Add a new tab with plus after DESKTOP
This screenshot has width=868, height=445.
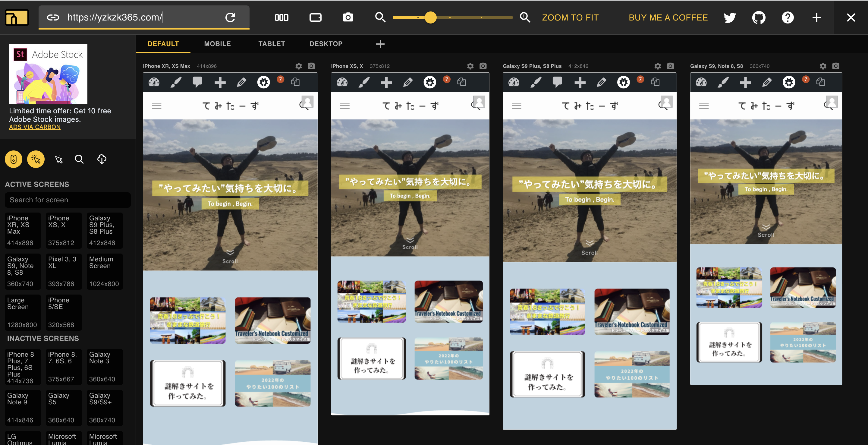click(380, 44)
